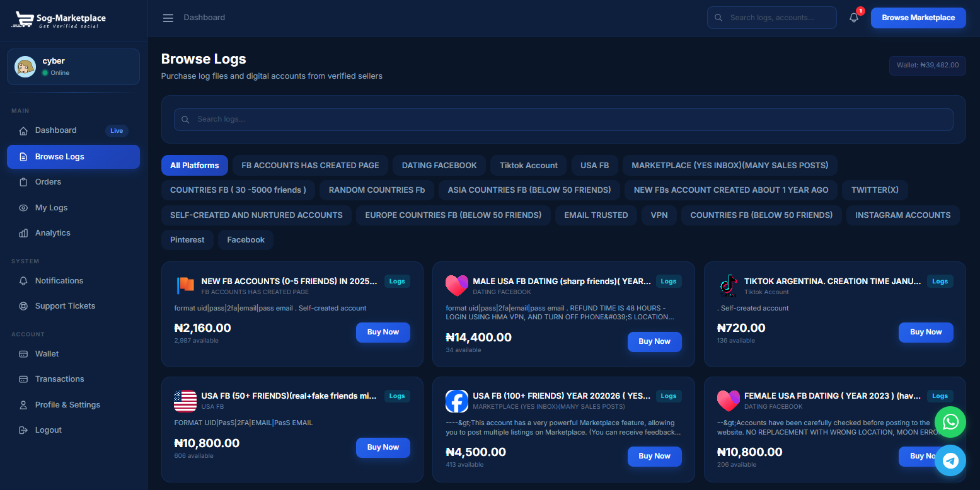The width and height of the screenshot is (980, 490).
Task: Click the US flag on the 50+ friends listing
Action: tap(185, 401)
